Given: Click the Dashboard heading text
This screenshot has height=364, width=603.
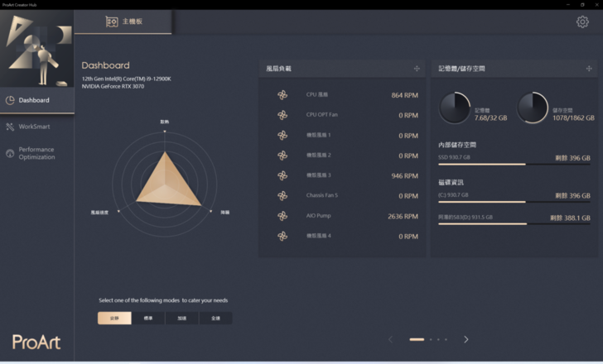Looking at the screenshot, I should [x=105, y=65].
